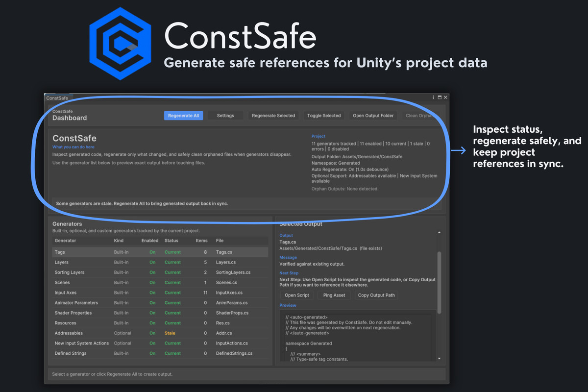Click the On value in the Scenes row
The image size is (588, 392).
click(x=152, y=283)
